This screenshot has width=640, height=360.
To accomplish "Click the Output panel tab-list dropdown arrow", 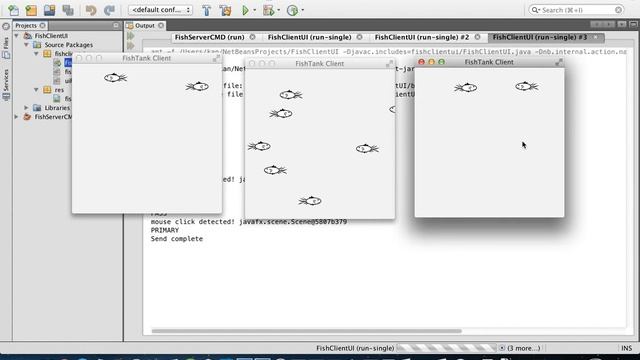I will (x=621, y=25).
